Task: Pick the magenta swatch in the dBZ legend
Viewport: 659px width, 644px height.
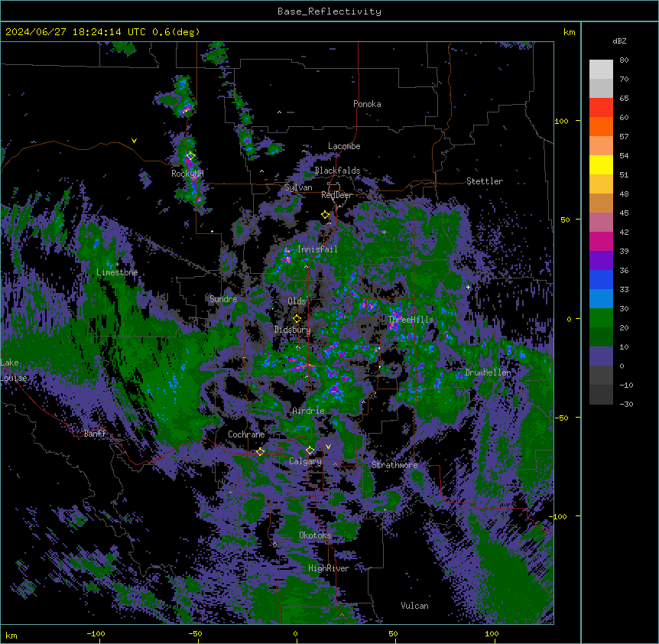Action: pyautogui.click(x=601, y=242)
